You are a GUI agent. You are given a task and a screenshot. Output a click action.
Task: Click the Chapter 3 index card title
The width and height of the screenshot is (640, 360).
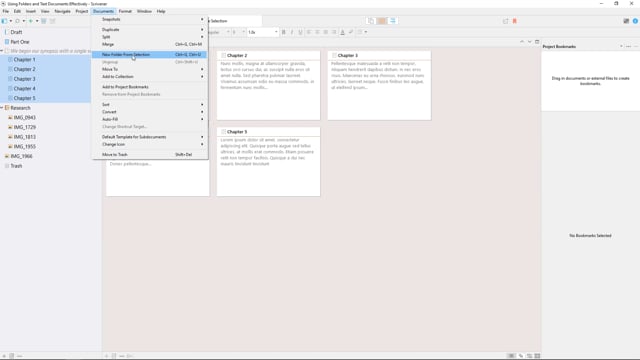coord(348,55)
